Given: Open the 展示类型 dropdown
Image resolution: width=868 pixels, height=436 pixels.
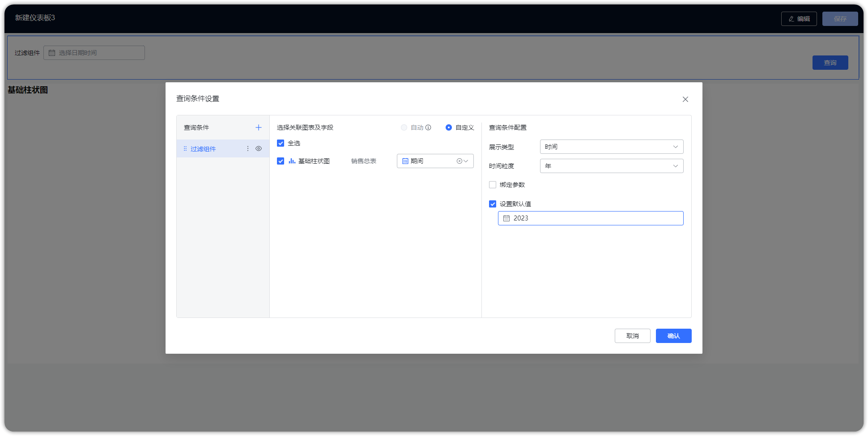Looking at the screenshot, I should (612, 147).
